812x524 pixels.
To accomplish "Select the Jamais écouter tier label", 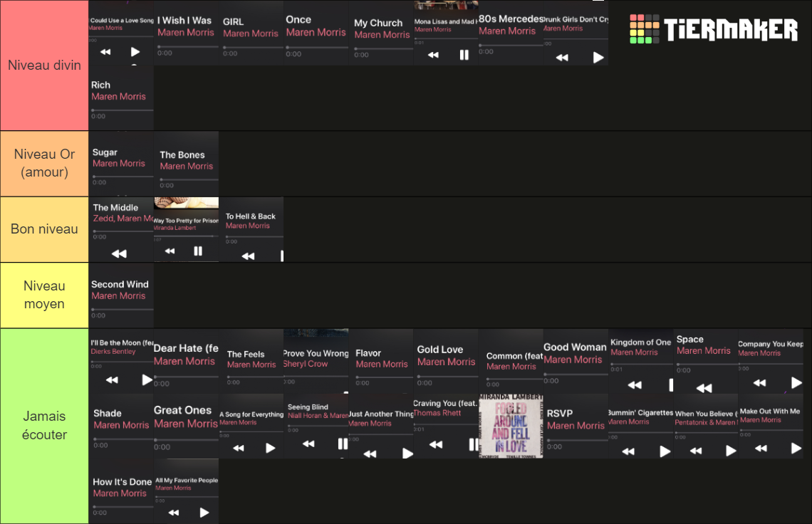I will point(45,426).
